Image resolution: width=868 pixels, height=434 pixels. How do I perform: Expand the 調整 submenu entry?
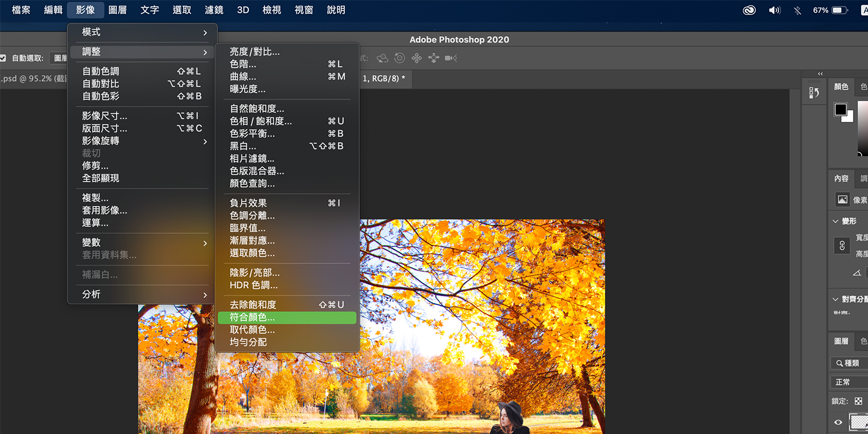pyautogui.click(x=143, y=52)
